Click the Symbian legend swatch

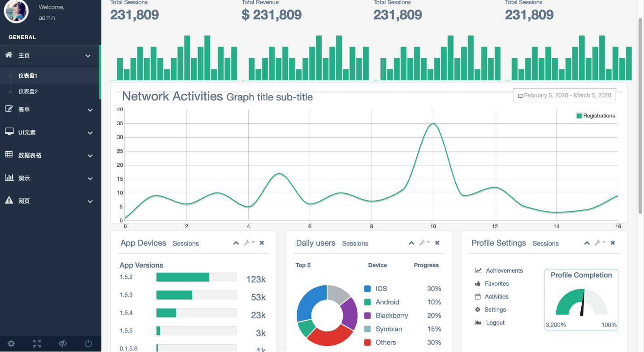click(367, 329)
